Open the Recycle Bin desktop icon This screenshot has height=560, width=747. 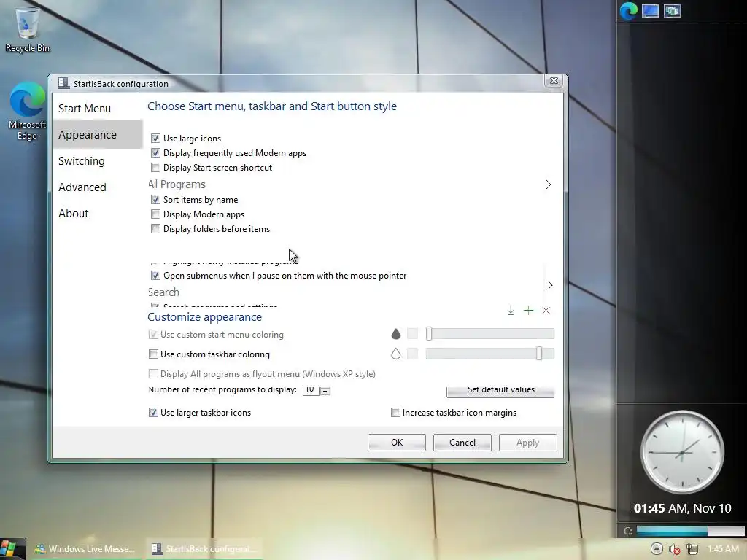27,29
